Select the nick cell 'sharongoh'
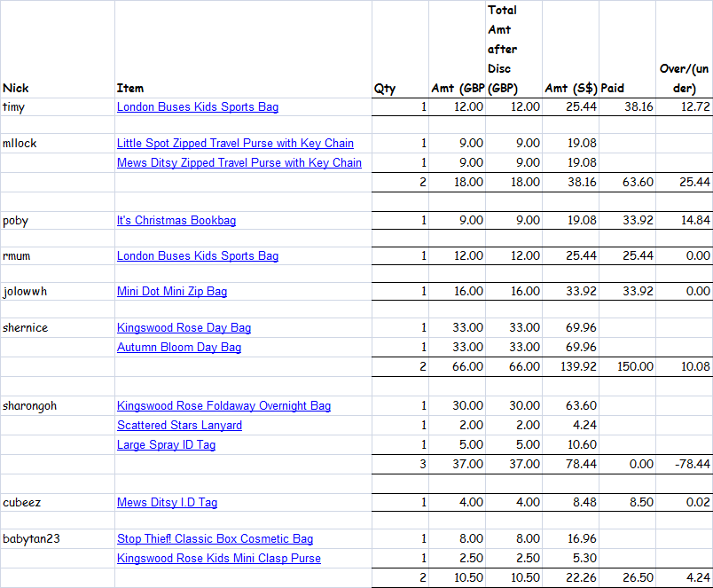The height and width of the screenshot is (588, 713). pyautogui.click(x=58, y=405)
